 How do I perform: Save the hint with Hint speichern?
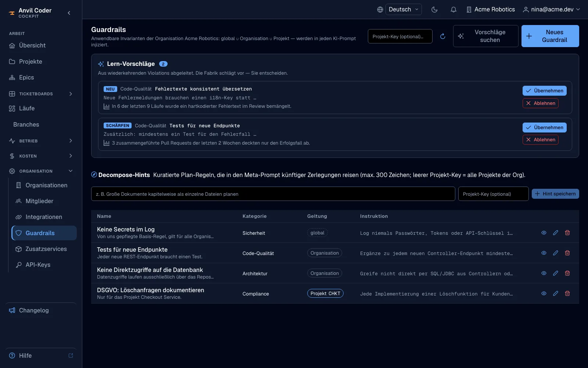555,194
